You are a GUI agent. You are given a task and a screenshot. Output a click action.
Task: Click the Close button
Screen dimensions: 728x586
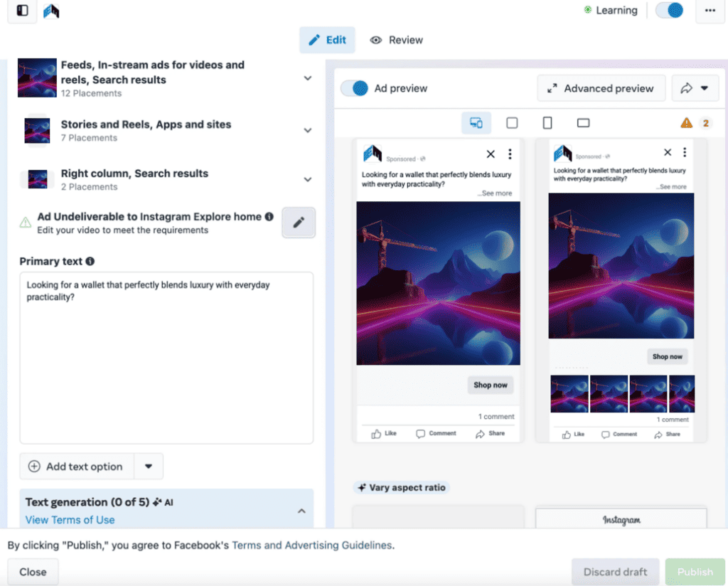tap(33, 572)
